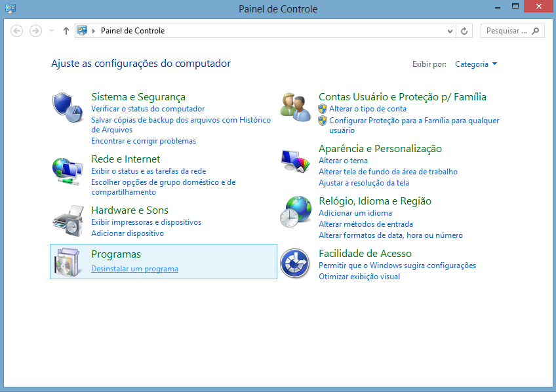Open the Programas disc box icon
Image resolution: width=556 pixels, height=392 pixels.
click(67, 262)
